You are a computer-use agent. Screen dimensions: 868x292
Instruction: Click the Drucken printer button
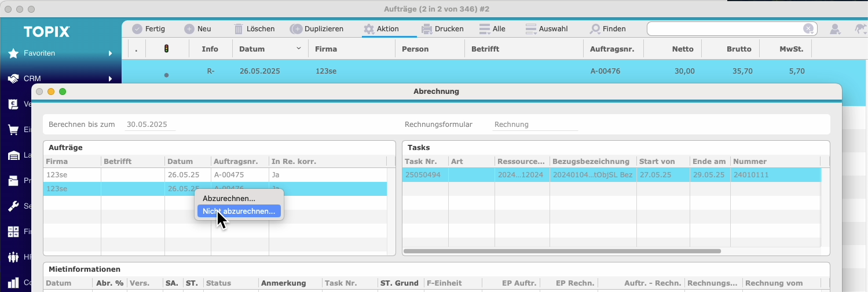click(x=442, y=28)
